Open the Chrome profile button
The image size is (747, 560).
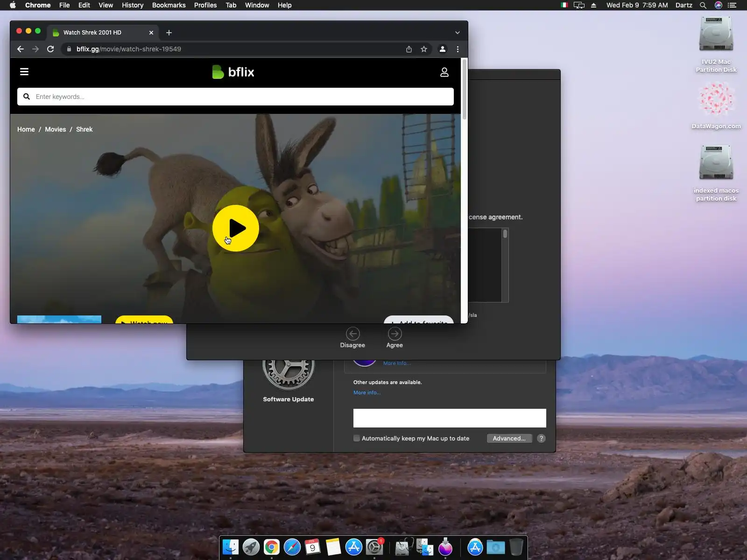tap(443, 49)
